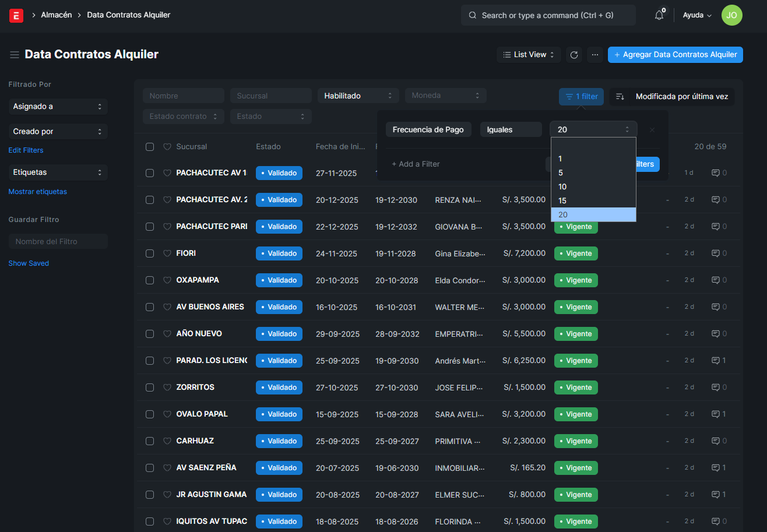Image resolution: width=767 pixels, height=532 pixels.
Task: Click the sort direction icon
Action: point(620,97)
